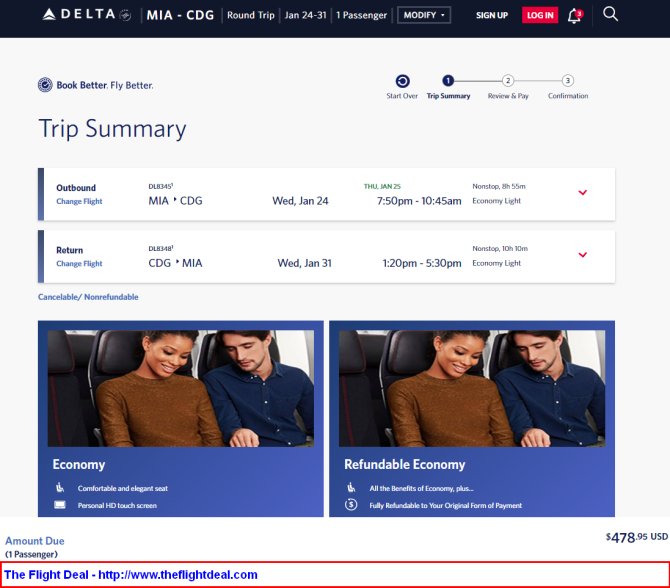Click seat icon beside All the Benefits of Economy
This screenshot has width=670, height=588.
point(351,488)
